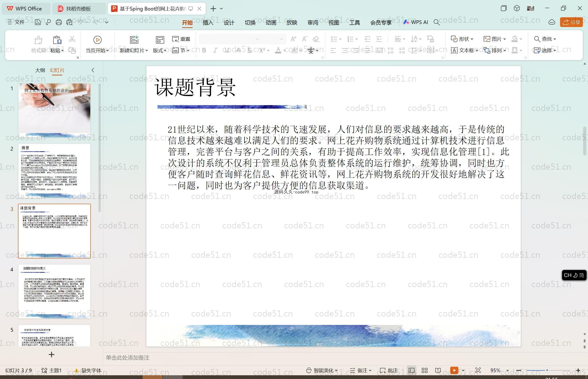The image size is (588, 379).
Task: Start slideshow from current page icon
Action: [x=97, y=40]
